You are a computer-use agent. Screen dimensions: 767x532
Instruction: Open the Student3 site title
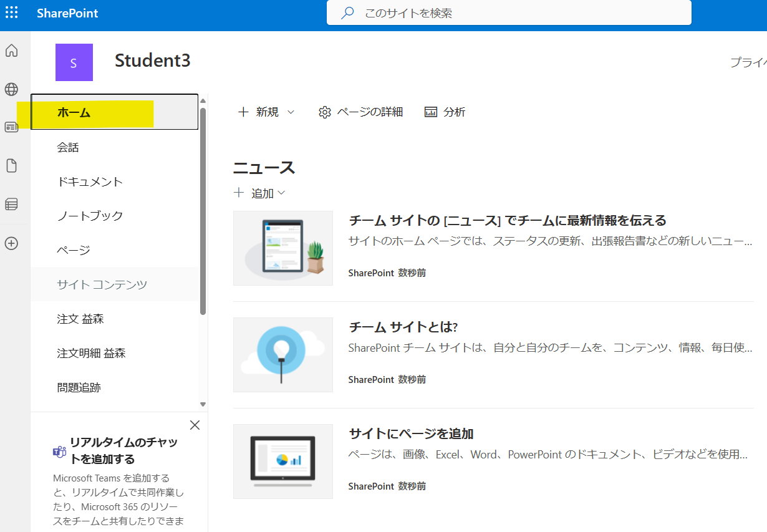(152, 60)
